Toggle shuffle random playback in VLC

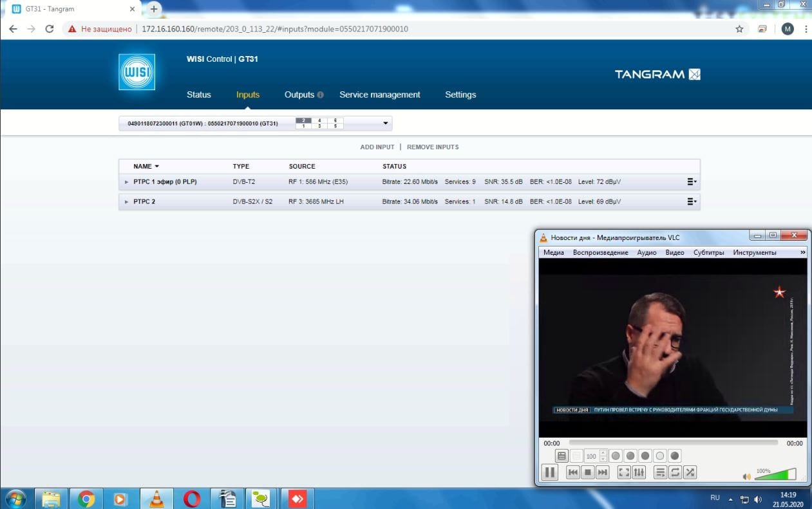tap(690, 472)
